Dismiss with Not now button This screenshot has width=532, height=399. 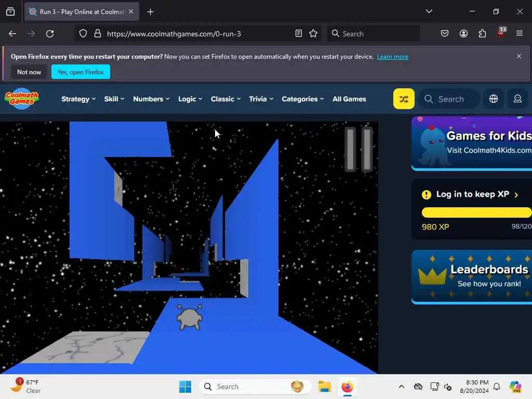(29, 72)
